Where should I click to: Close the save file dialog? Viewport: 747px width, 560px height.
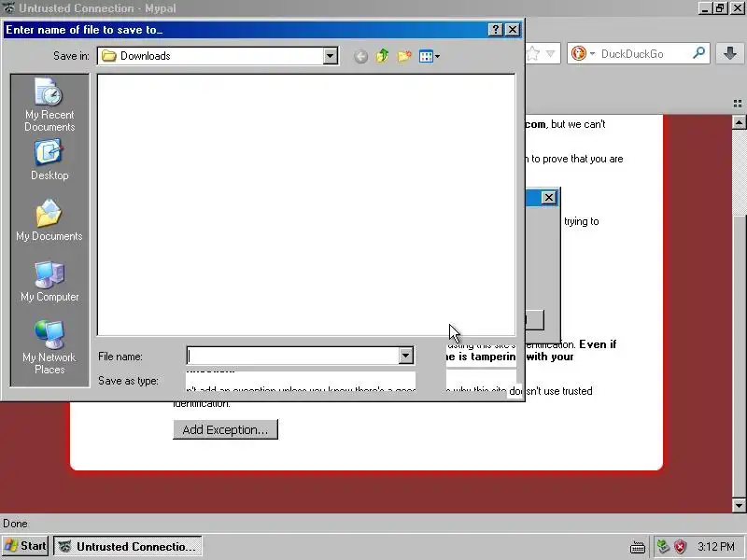coord(512,30)
